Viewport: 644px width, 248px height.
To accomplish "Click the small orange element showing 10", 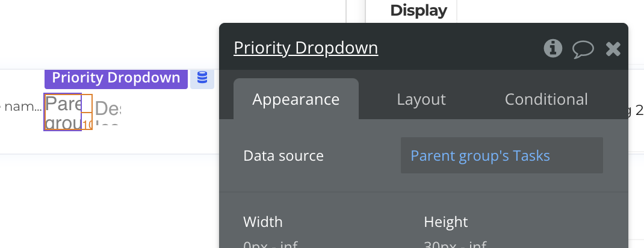I will point(87,125).
